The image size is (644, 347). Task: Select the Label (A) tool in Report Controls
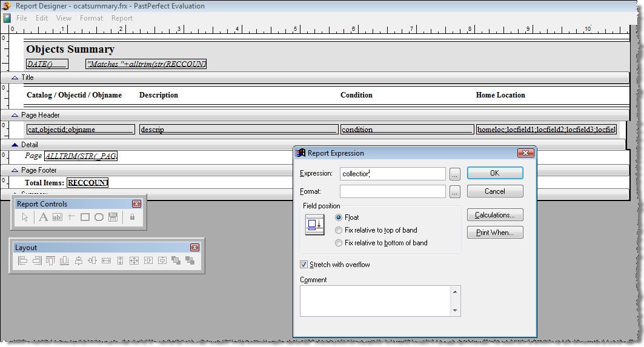(43, 217)
